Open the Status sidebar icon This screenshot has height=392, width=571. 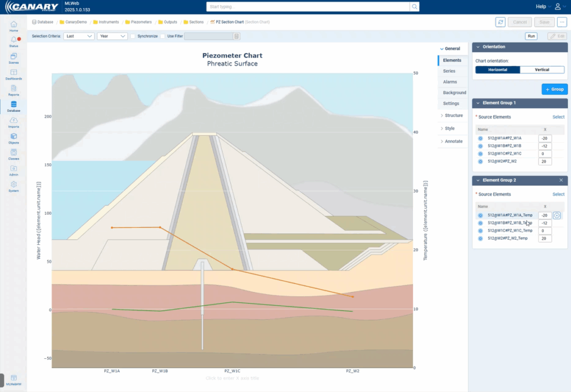[13, 42]
